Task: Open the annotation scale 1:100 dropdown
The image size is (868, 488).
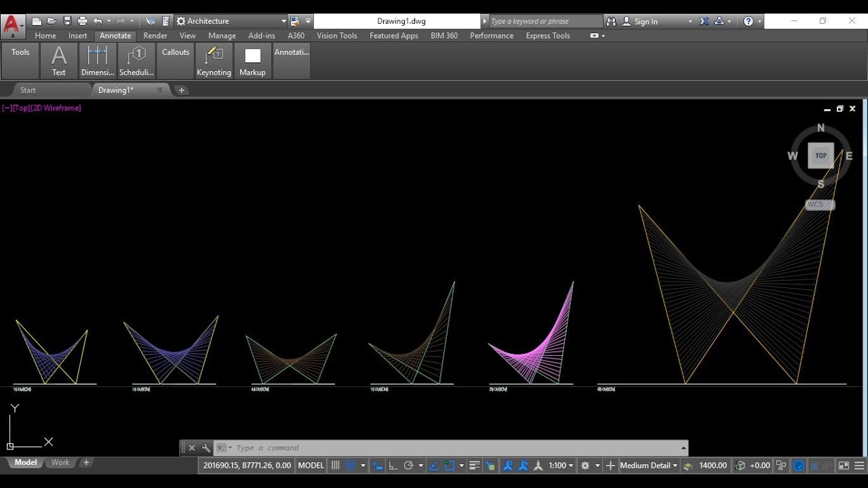Action: click(x=561, y=466)
